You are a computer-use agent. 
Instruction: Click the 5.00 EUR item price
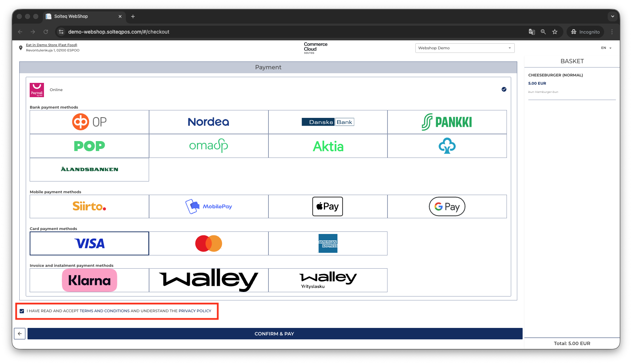click(x=537, y=84)
